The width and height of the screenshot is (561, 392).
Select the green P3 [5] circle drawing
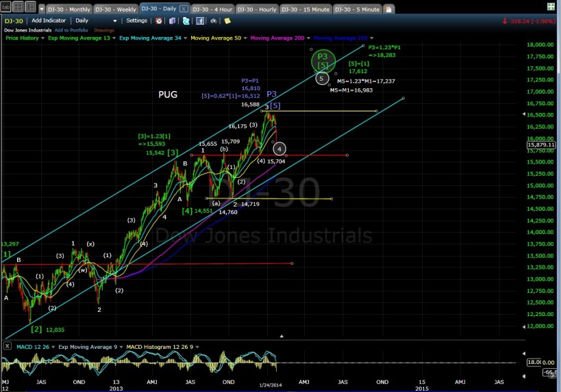(323, 61)
